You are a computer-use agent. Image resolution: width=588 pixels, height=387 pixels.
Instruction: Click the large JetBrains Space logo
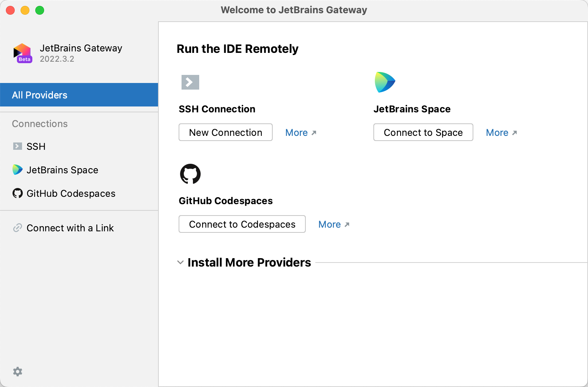pyautogui.click(x=384, y=82)
